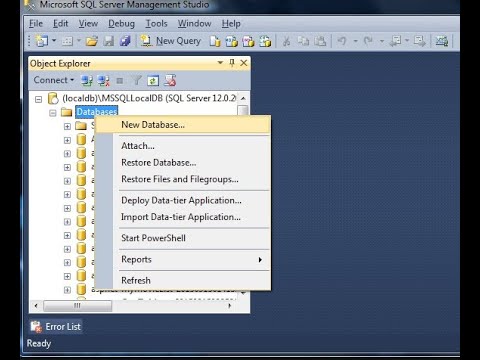Screen dimensions: 480x360
Task: Click Object Explorer horizontal scrollbar thumb
Action: pos(77,306)
